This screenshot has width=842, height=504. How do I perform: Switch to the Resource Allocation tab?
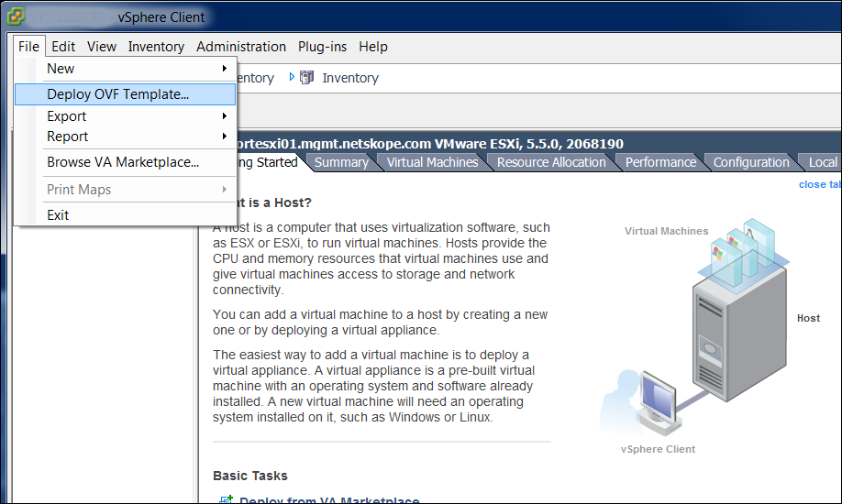click(x=551, y=162)
